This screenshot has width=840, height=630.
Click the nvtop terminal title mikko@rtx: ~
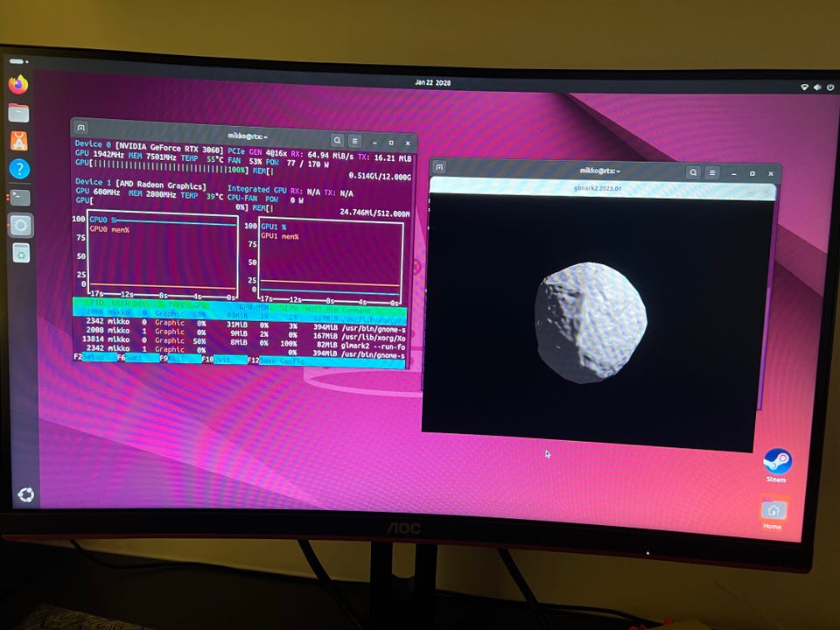point(248,136)
